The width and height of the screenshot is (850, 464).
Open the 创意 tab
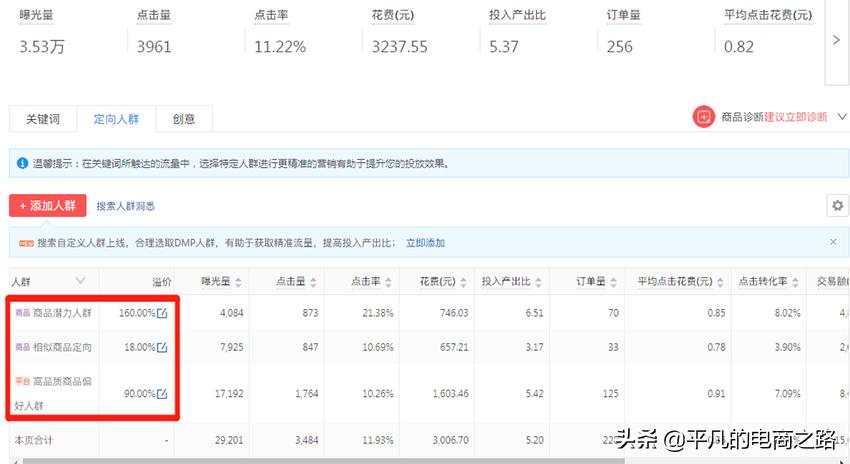(184, 119)
